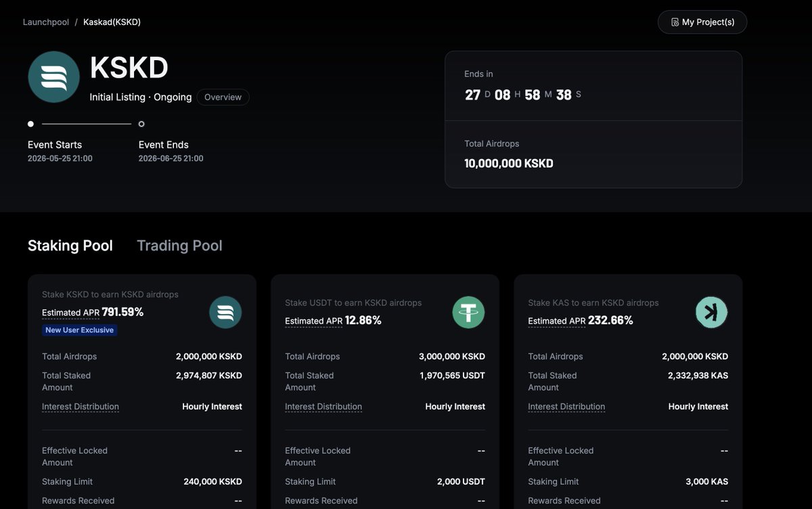Click the 2,974,807 KSKD staked amount
Screen dimensions: 812x509
point(209,376)
